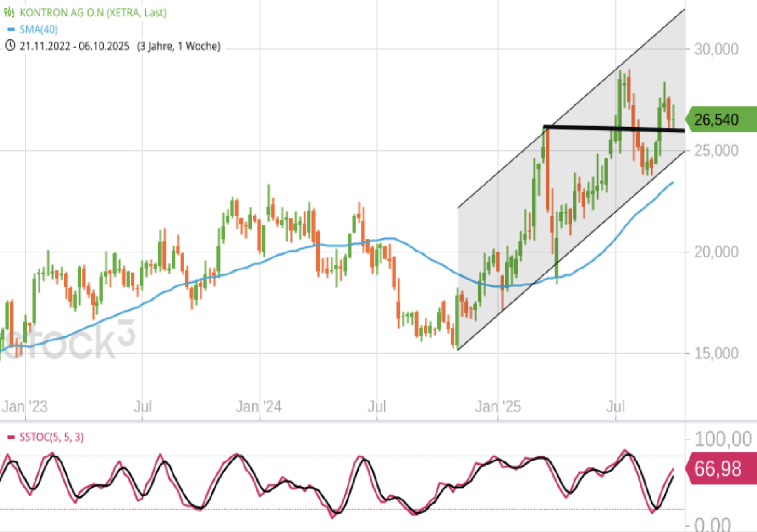The width and height of the screenshot is (757, 532).
Task: Click the 15,000 price axis label
Action: click(716, 353)
